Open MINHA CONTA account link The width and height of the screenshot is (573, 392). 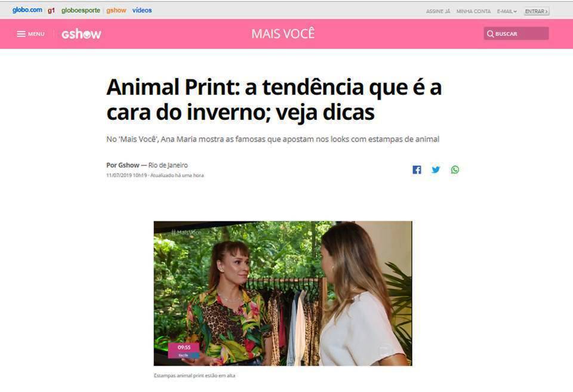(473, 11)
